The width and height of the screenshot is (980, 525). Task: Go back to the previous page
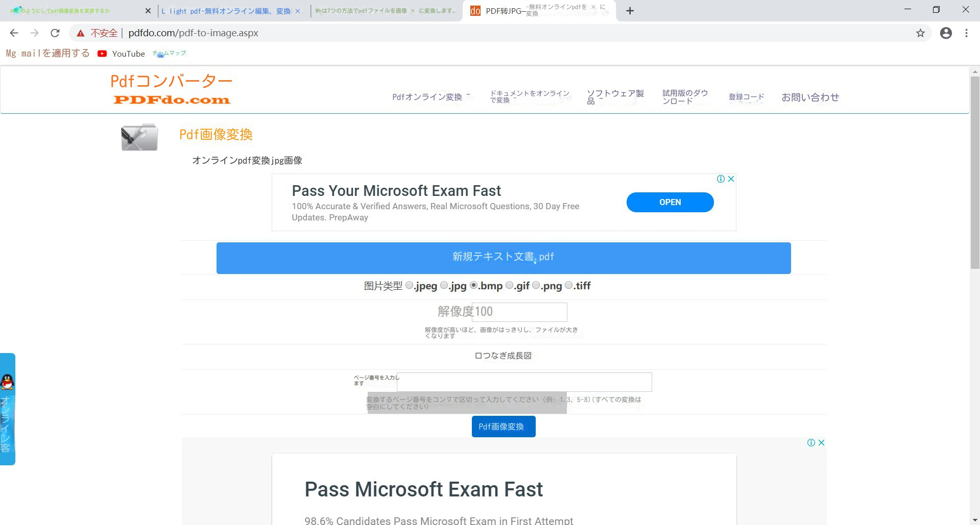(14, 33)
